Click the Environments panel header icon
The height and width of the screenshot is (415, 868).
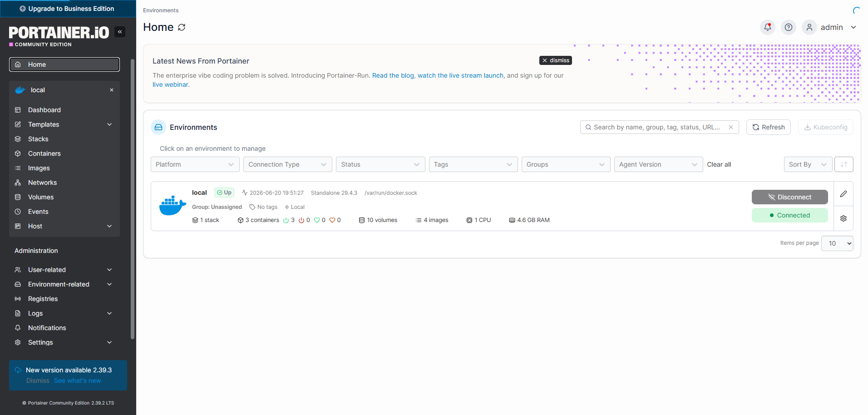tap(158, 127)
